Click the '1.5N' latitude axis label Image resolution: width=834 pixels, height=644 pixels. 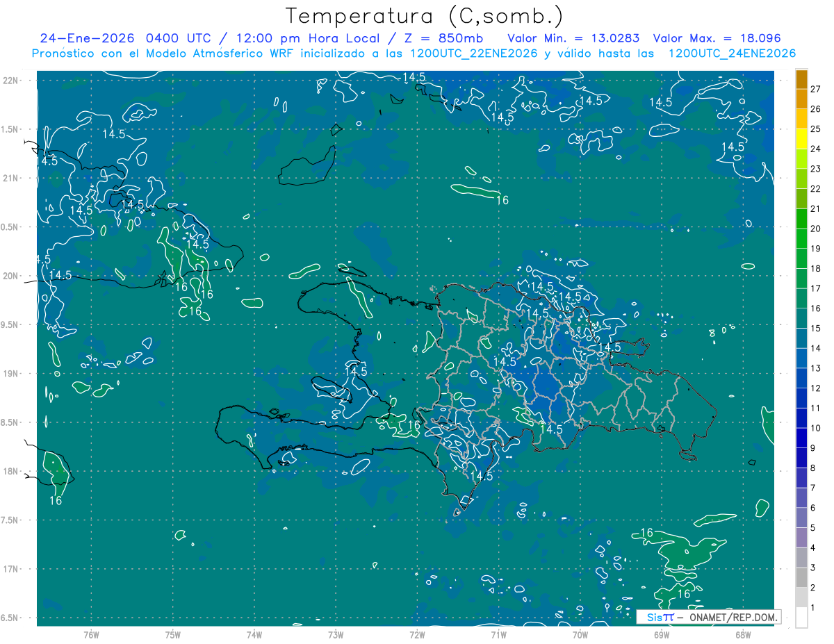(10, 129)
